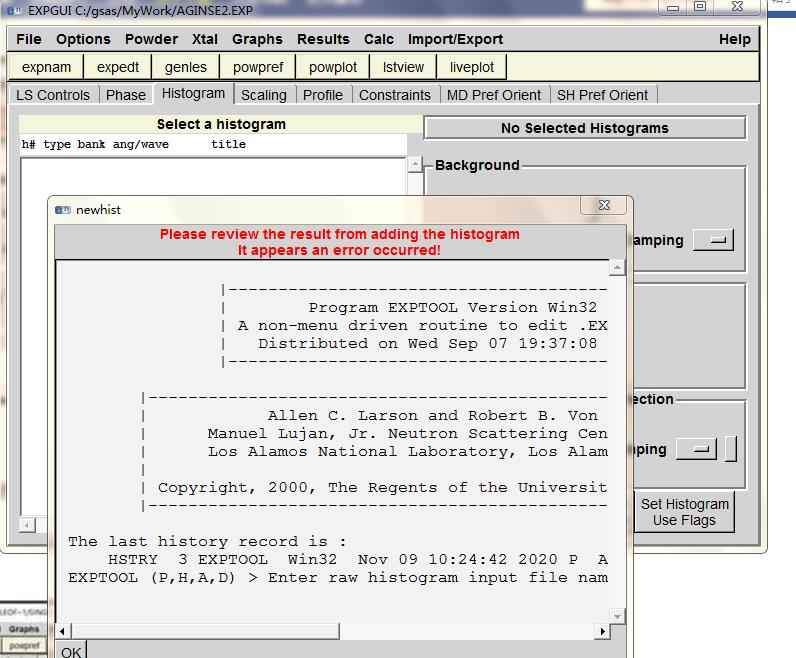Viewport: 796px width, 658px height.
Task: Switch to the LS Controls tab
Action: tap(53, 95)
